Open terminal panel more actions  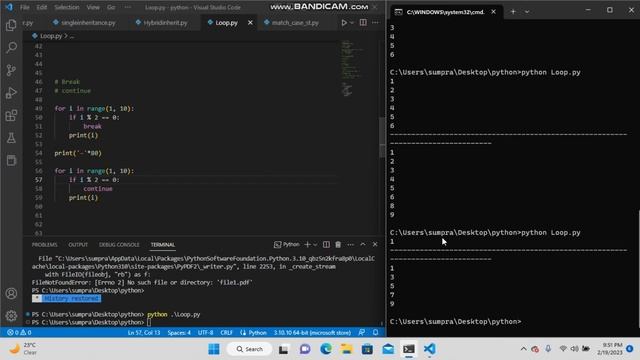coord(351,244)
